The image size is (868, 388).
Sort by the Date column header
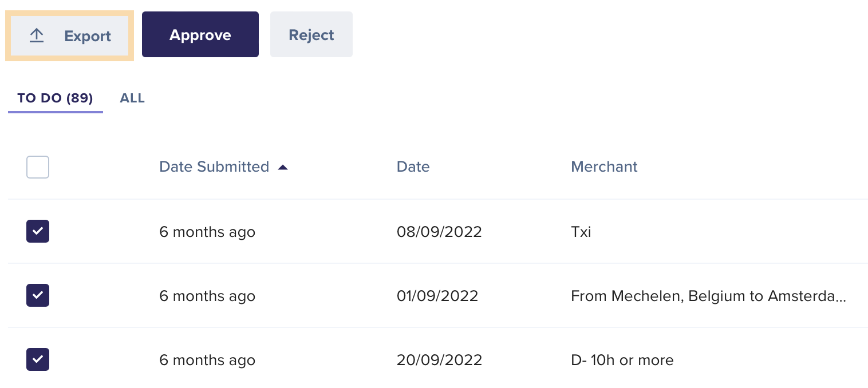tap(413, 167)
